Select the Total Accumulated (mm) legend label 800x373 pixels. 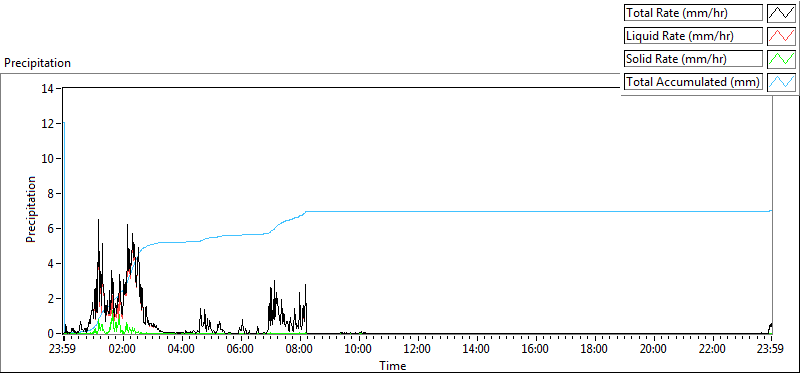coord(693,82)
